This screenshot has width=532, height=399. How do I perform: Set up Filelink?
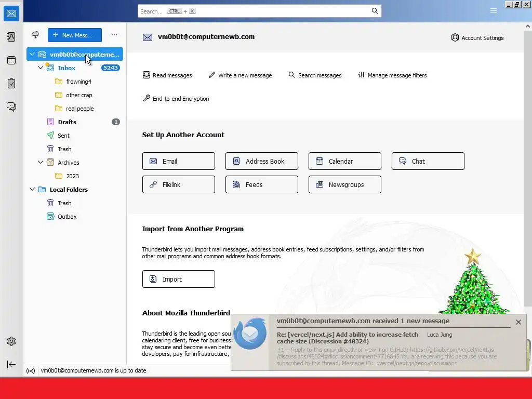[179, 184]
